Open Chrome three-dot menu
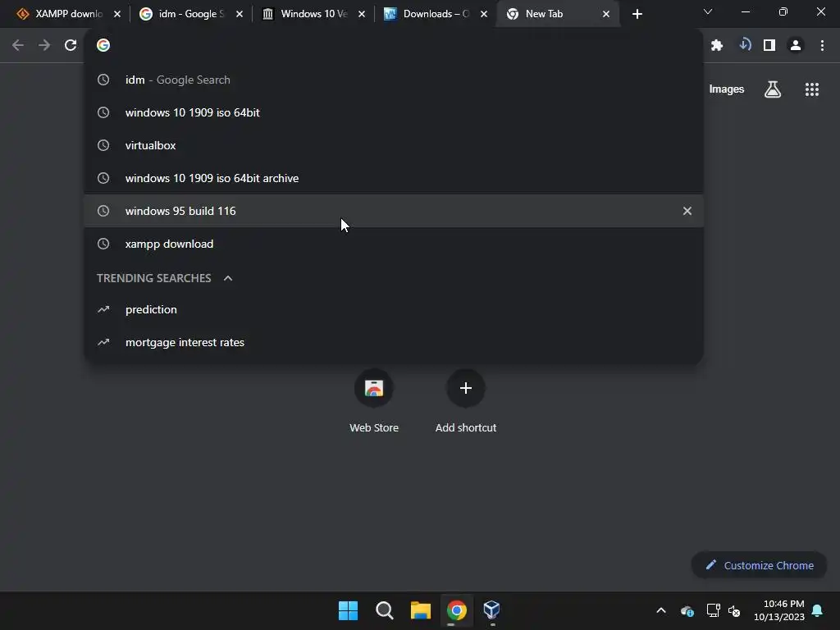This screenshot has width=840, height=630. click(822, 46)
